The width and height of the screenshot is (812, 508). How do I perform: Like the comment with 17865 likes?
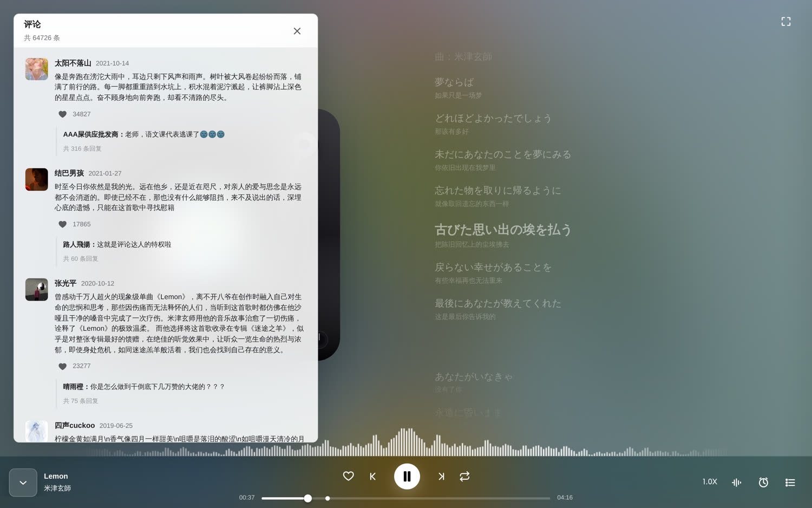[x=63, y=224]
